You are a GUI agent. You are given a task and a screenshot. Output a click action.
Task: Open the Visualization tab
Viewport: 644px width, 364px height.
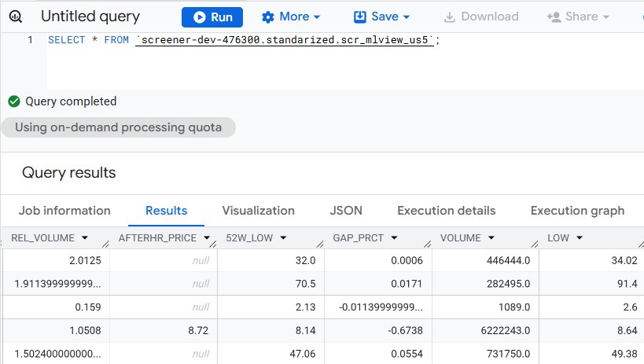tap(259, 211)
